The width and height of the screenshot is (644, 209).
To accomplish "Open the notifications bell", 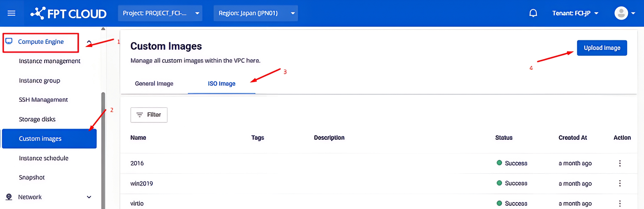I will point(533,13).
